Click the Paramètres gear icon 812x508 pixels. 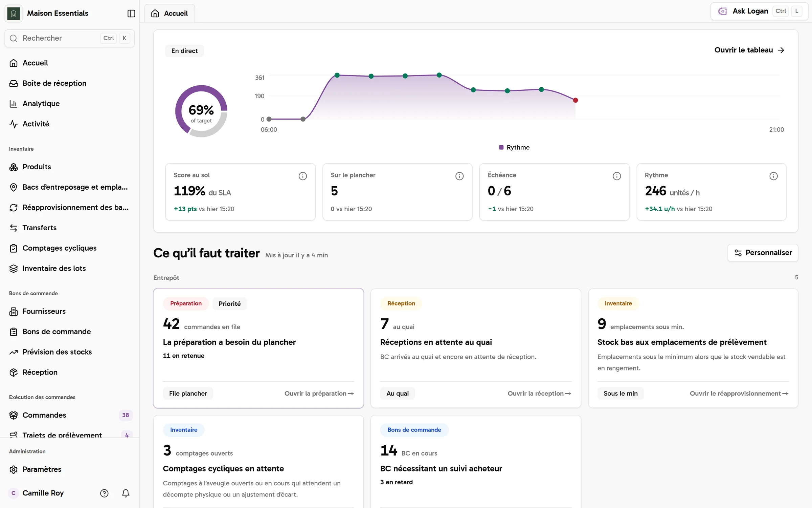click(14, 469)
